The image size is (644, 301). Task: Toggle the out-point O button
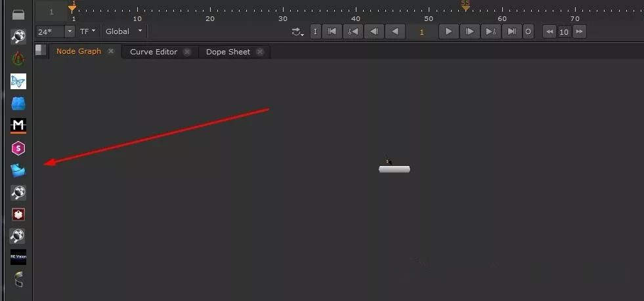[528, 31]
